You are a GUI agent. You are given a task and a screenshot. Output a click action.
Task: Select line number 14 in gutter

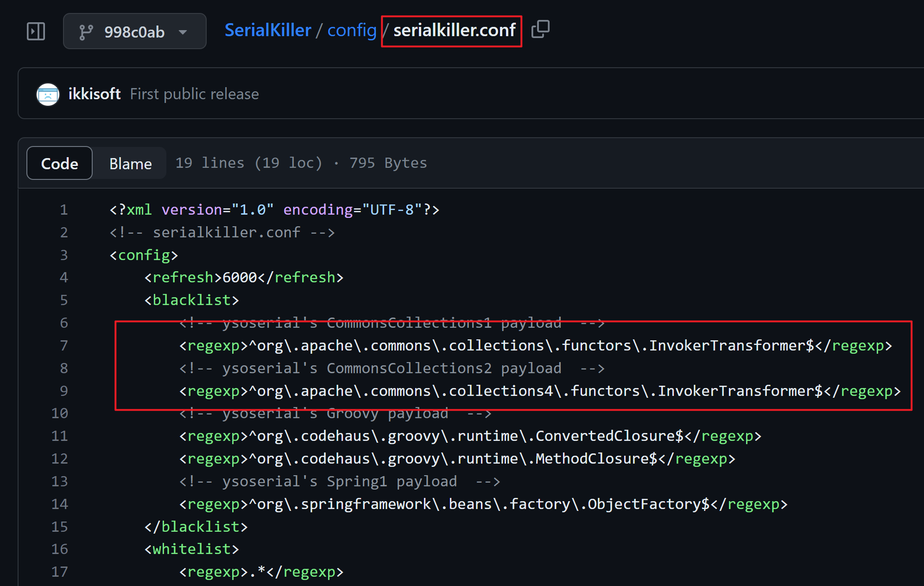tap(60, 504)
